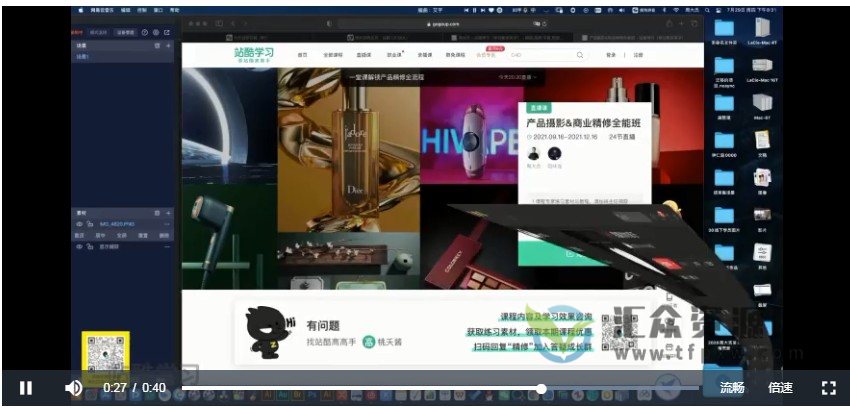Open the 流畅 quality selector
Image resolution: width=850 pixels, height=408 pixels.
tap(732, 388)
